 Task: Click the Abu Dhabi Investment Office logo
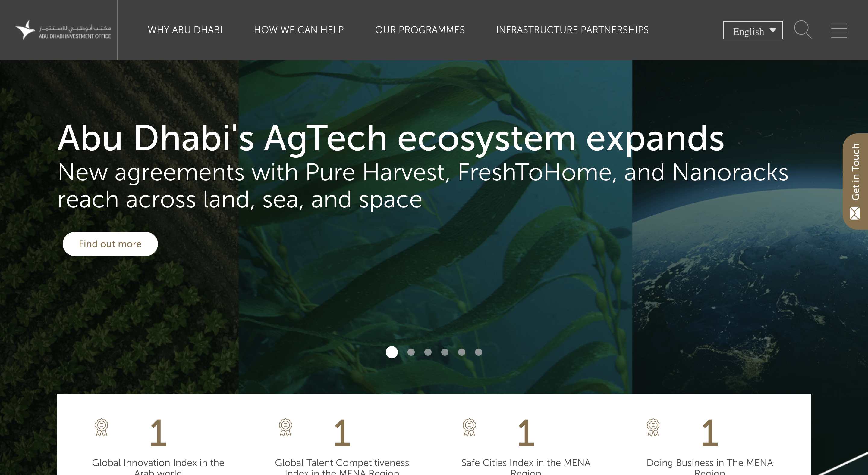(x=63, y=30)
